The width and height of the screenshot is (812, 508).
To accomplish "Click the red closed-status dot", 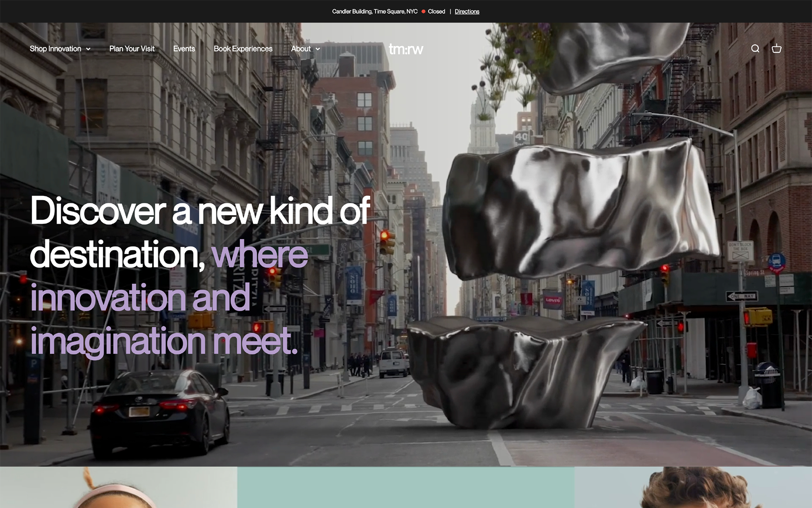I will click(423, 11).
